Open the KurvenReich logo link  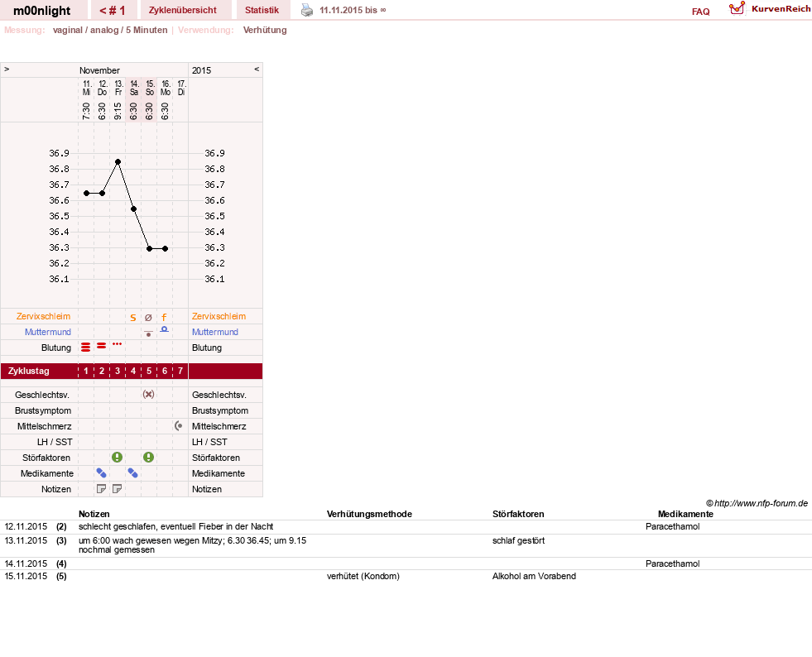770,9
